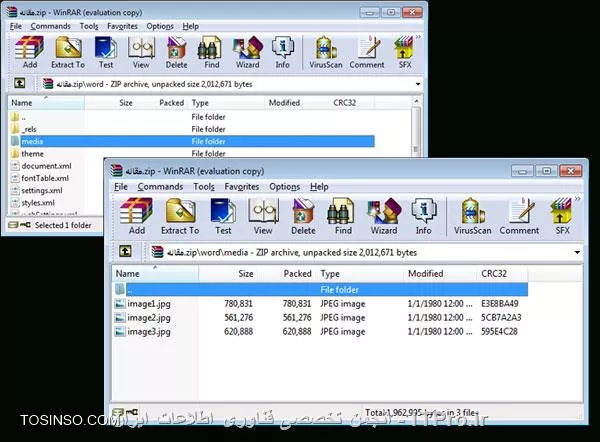Expand address path dropdown in back window

(417, 84)
